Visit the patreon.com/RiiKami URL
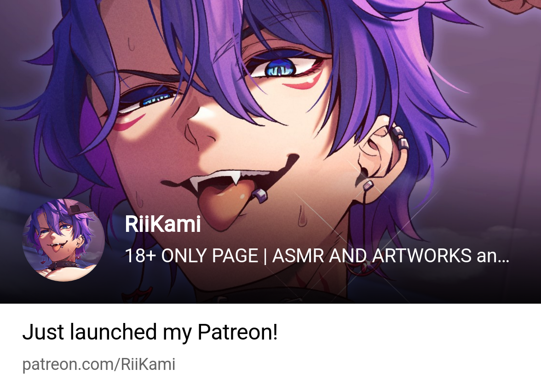Screen dimensions: 541x392 click(x=98, y=364)
